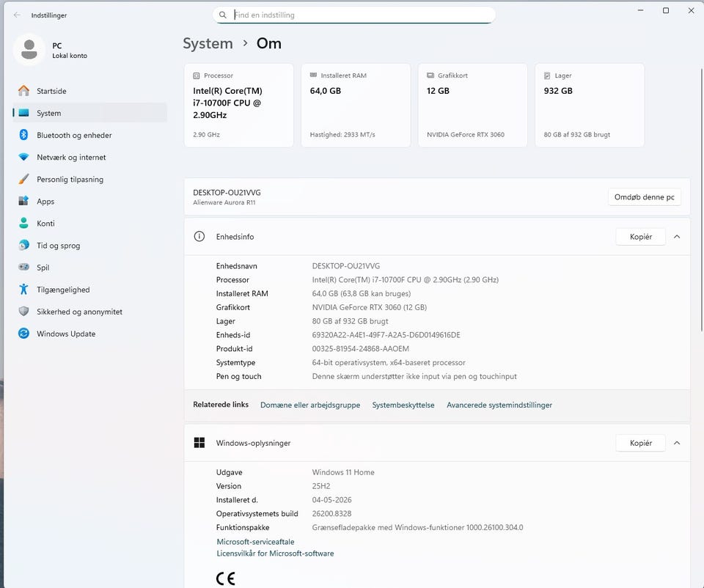
Task: Click the Windows Update sync icon
Action: click(x=23, y=333)
